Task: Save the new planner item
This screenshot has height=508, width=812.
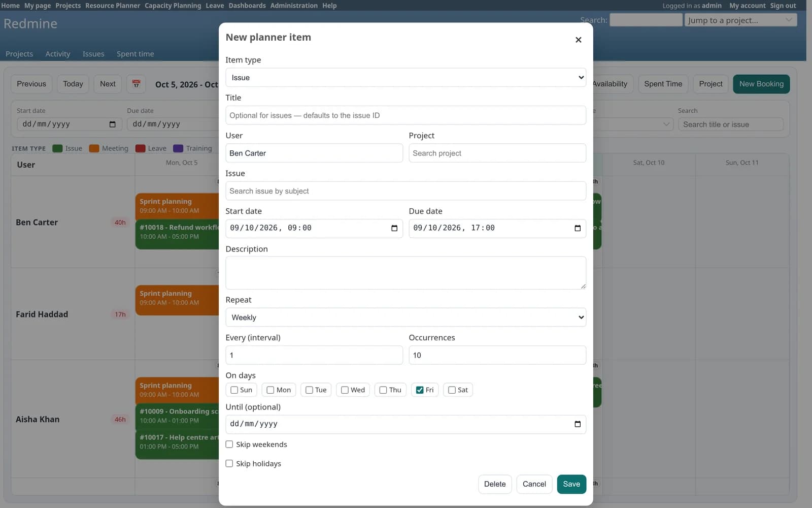Action: pyautogui.click(x=571, y=484)
